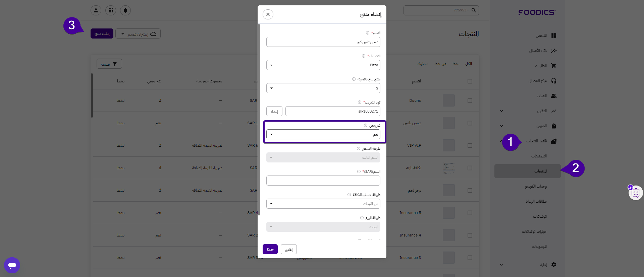
Task: Open the غير ربحي dropdown
Action: coord(323,134)
